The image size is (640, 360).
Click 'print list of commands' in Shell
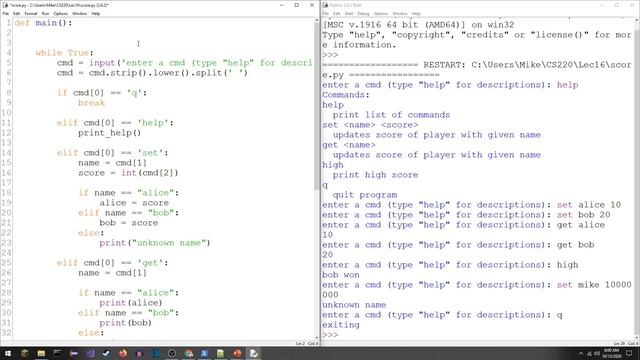click(x=391, y=115)
